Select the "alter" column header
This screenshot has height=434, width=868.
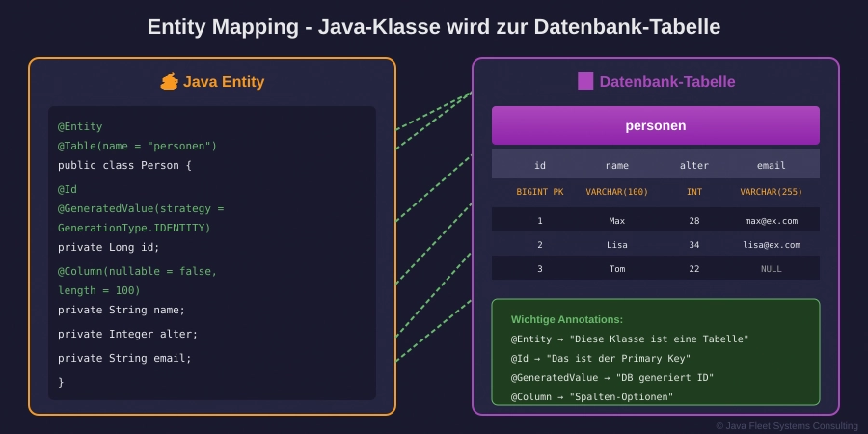click(693, 165)
